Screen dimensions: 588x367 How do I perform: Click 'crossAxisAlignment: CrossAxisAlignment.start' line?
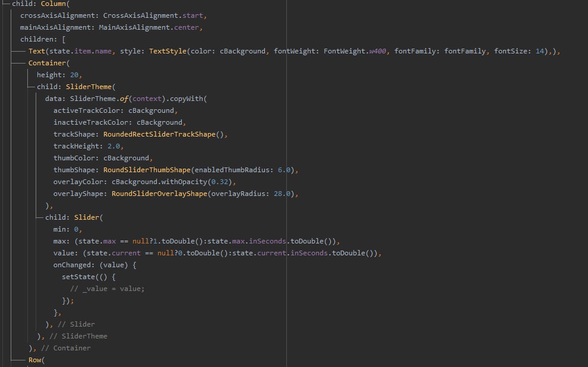tap(113, 15)
